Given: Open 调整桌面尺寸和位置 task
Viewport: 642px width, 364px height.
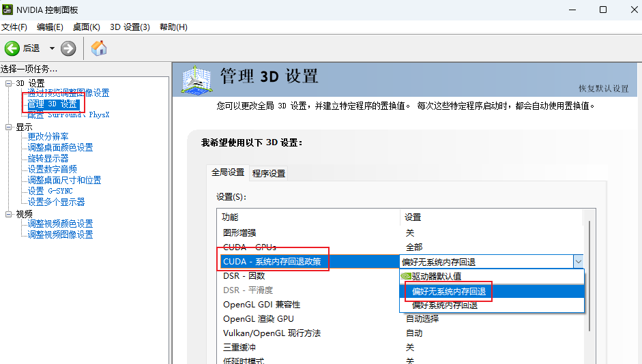Looking at the screenshot, I should [64, 180].
